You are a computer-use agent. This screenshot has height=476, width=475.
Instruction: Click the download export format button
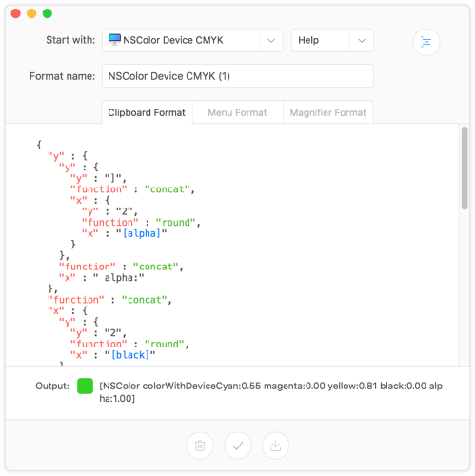coord(275,446)
